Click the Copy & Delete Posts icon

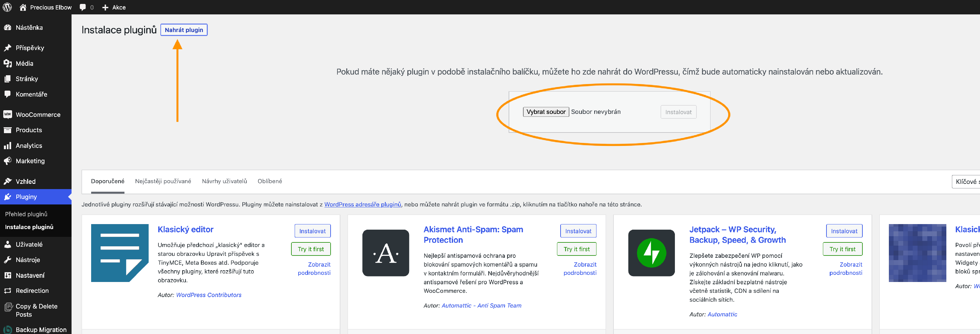8,307
